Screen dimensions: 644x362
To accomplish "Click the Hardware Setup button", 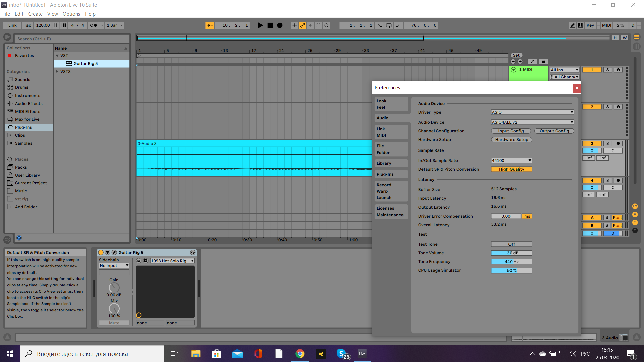I will tap(511, 140).
